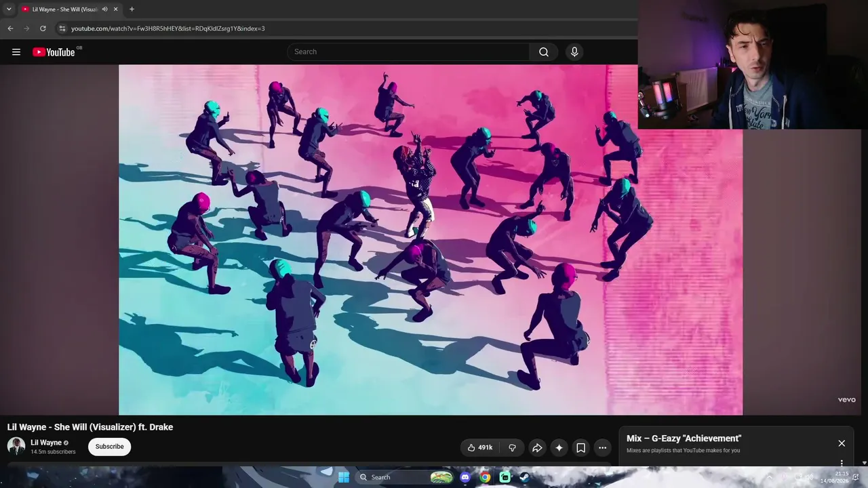Click the Mix – G-Eazy "Achievement" heading
868x488 pixels.
[684, 439]
